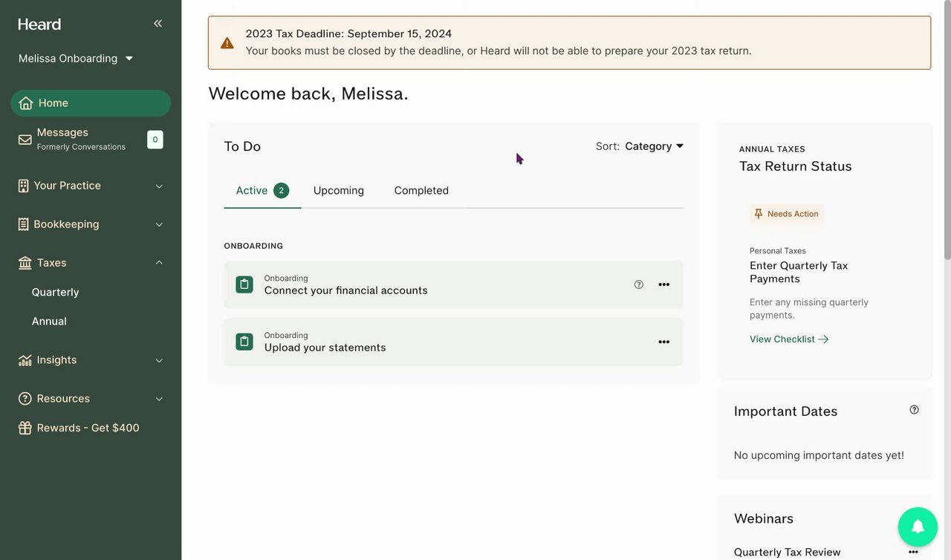Click the notification bell button
The width and height of the screenshot is (951, 560).
pos(918,527)
